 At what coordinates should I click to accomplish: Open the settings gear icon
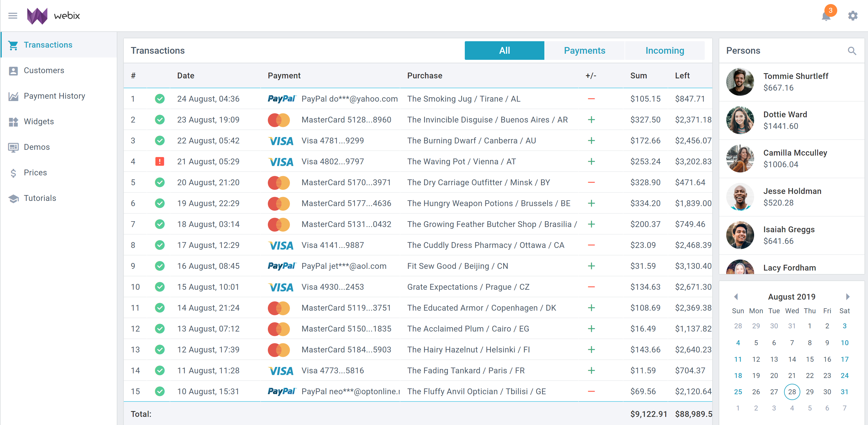tap(853, 16)
